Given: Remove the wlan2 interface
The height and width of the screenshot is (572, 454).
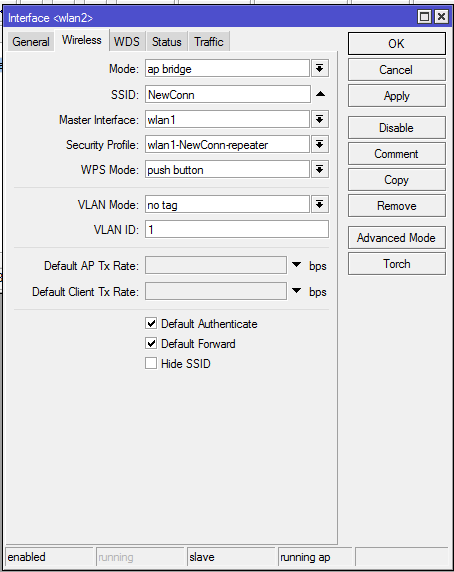Looking at the screenshot, I should (396, 206).
